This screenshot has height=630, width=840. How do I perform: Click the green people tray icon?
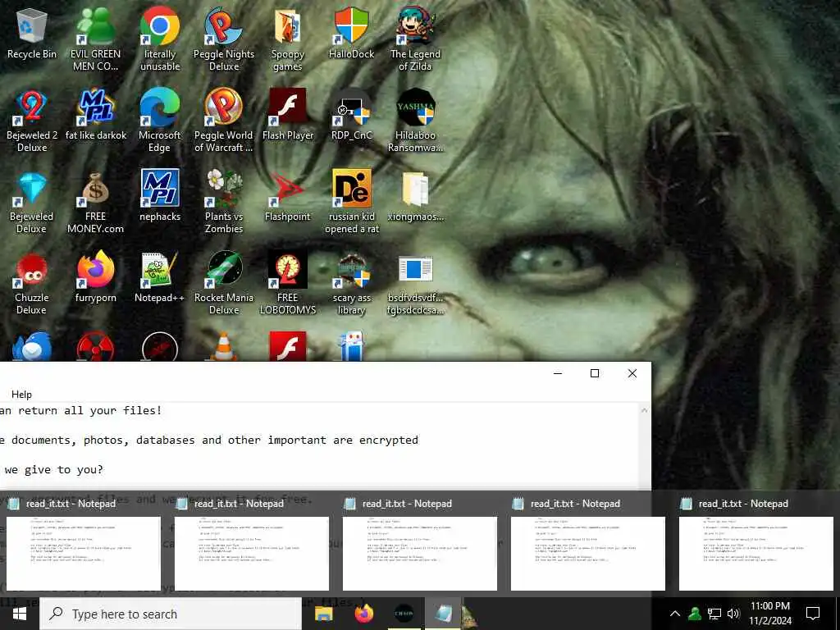[695, 614]
